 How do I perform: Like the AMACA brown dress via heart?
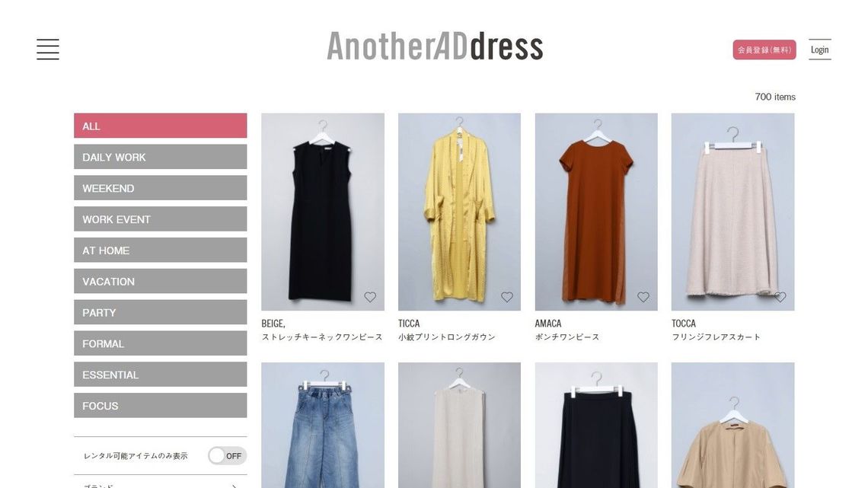(643, 297)
